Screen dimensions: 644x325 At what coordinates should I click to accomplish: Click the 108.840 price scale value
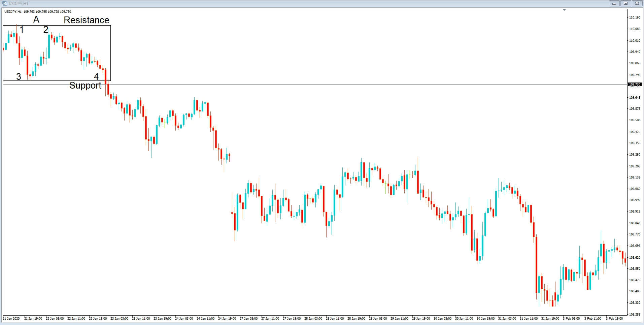(635, 223)
